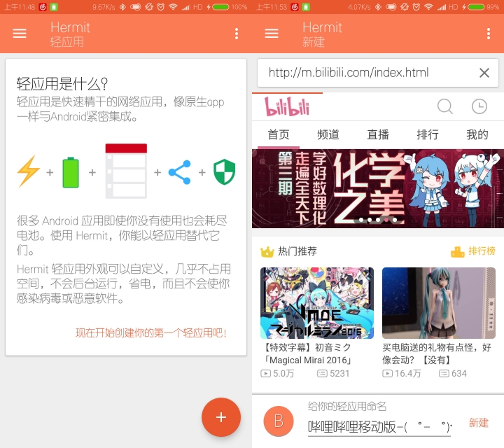Viewport: 504px width, 448px height.
Task: Open the 直播 tab
Action: (378, 134)
